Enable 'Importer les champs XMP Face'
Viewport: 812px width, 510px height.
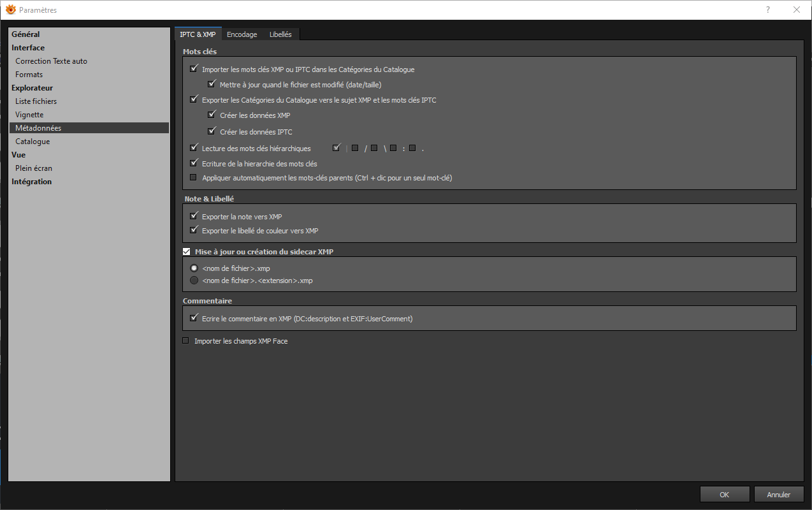(186, 341)
